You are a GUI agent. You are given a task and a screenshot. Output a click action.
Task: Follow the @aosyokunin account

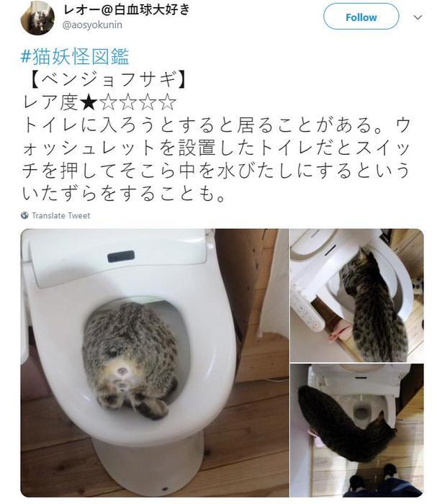point(361,17)
